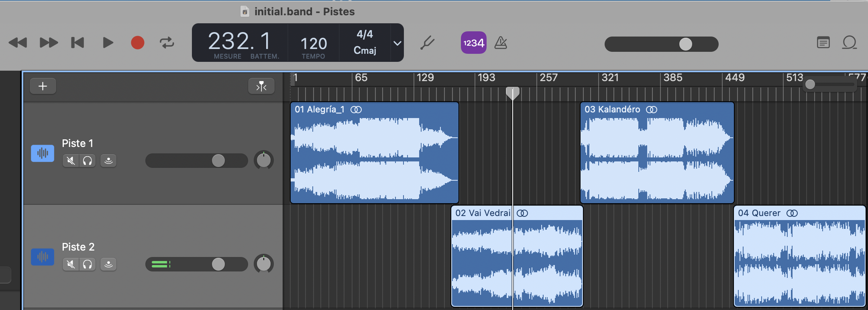Open the notepad editor icon
Image resolution: width=868 pixels, height=310 pixels.
tap(823, 43)
